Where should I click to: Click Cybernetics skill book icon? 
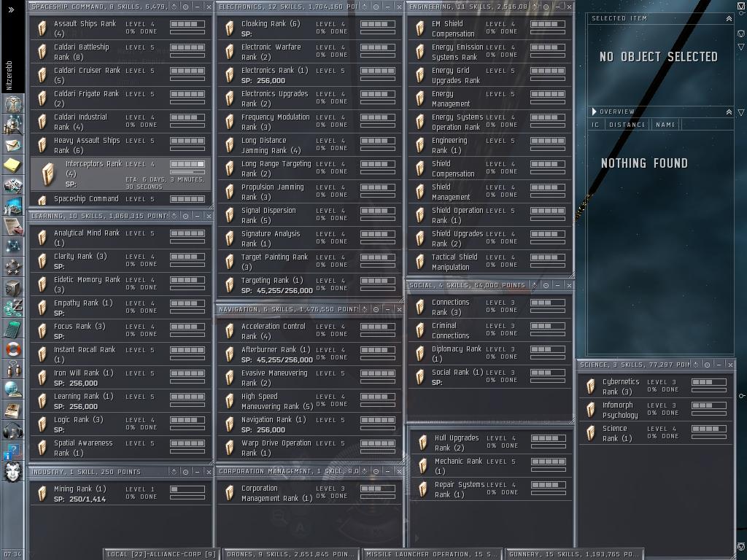point(591,386)
